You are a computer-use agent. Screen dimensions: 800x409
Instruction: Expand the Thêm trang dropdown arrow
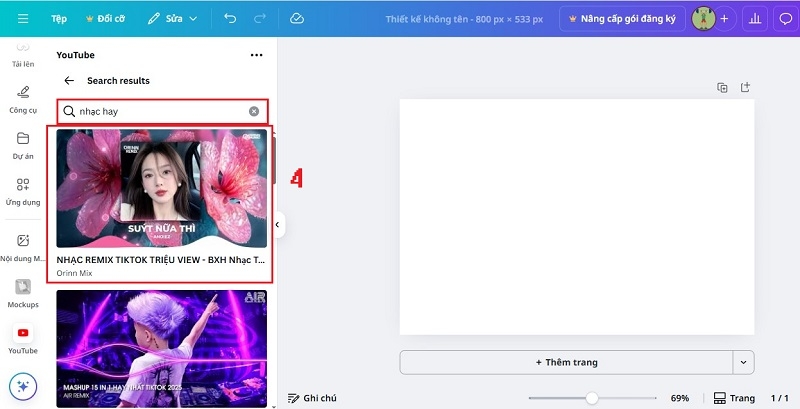point(743,363)
